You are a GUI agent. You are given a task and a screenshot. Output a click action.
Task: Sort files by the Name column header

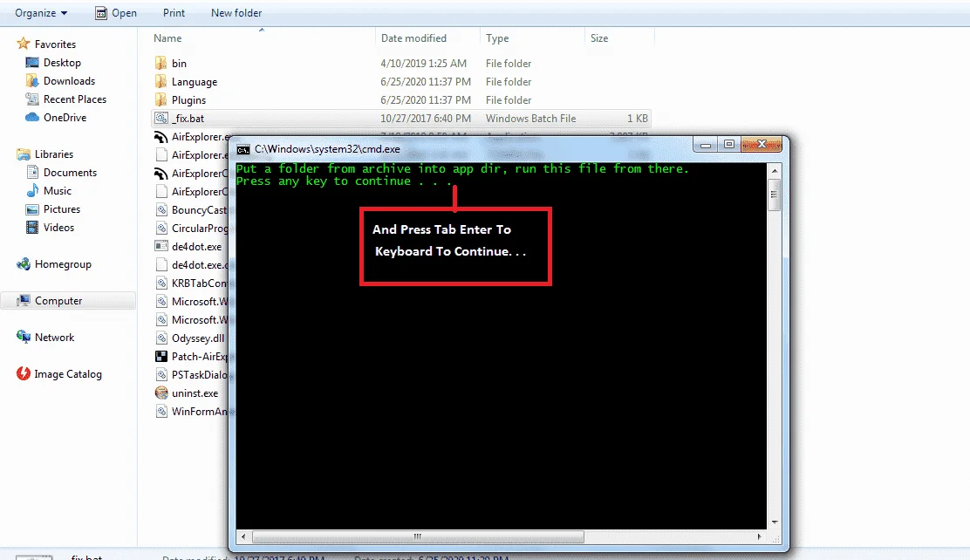pos(167,38)
